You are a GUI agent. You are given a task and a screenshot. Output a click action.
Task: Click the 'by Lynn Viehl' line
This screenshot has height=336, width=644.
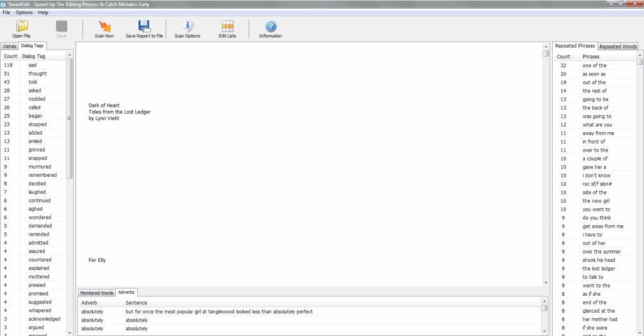click(x=103, y=118)
